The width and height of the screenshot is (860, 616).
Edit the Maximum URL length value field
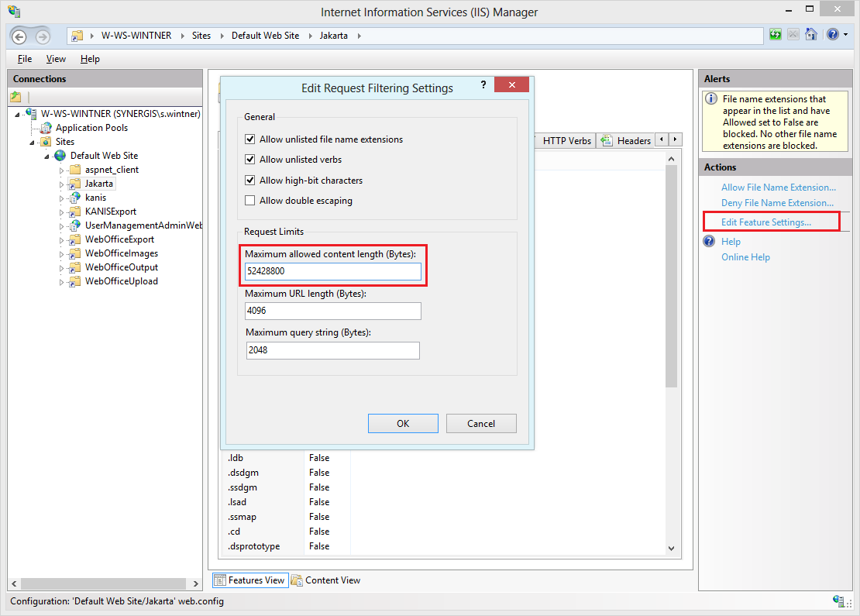(x=332, y=311)
